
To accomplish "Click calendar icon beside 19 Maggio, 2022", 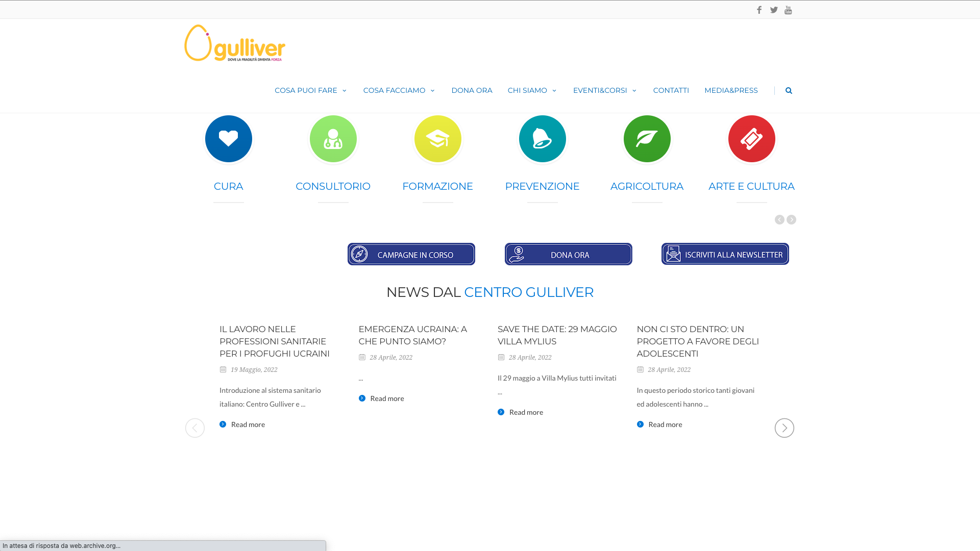I will pyautogui.click(x=223, y=369).
